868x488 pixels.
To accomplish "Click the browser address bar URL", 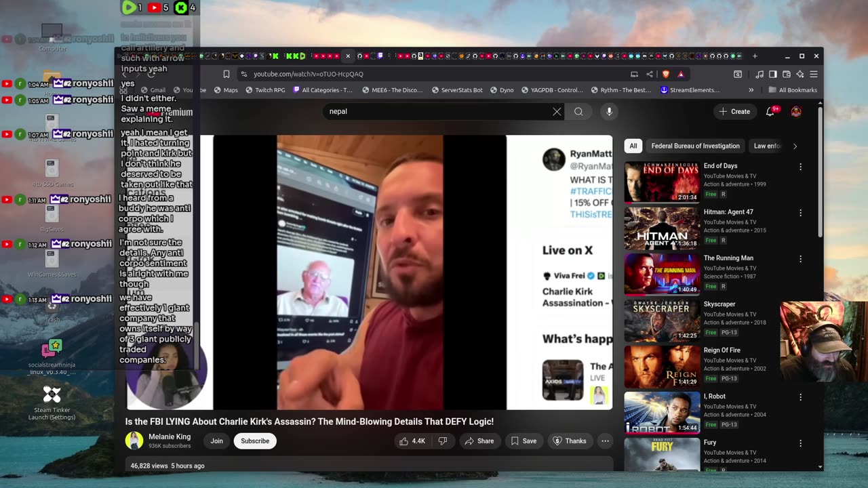I will click(x=309, y=74).
